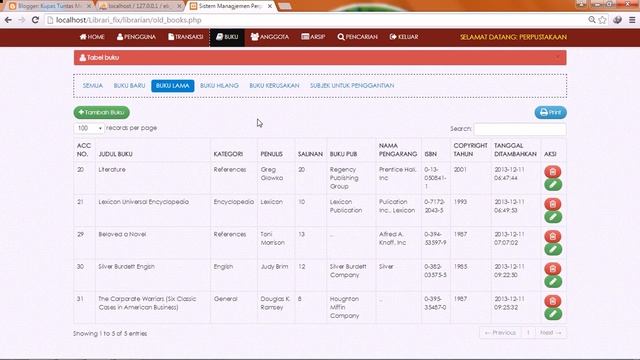640x360 pixels.
Task: Click the Tabel buku panel header
Action: pyautogui.click(x=320, y=58)
